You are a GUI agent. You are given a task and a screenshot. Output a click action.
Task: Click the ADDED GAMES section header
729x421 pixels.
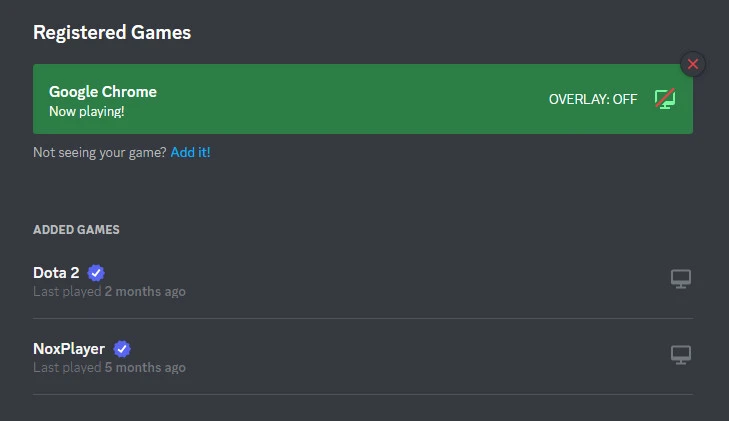pyautogui.click(x=76, y=230)
